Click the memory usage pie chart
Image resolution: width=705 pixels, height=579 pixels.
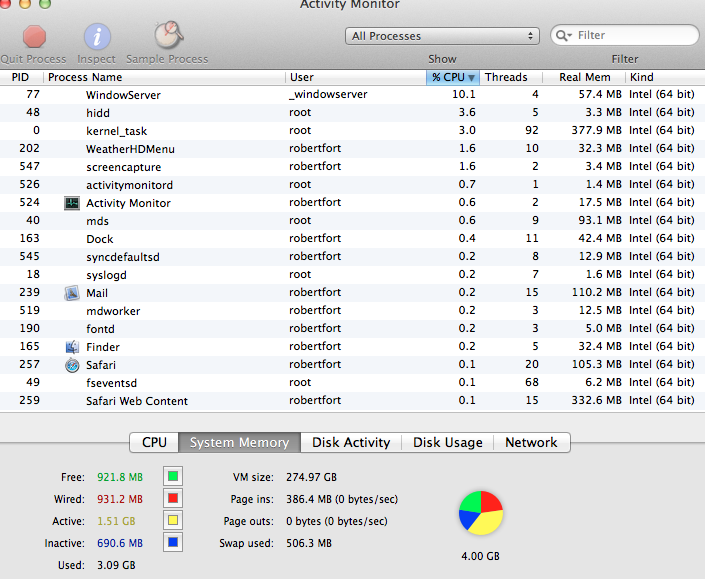(481, 513)
